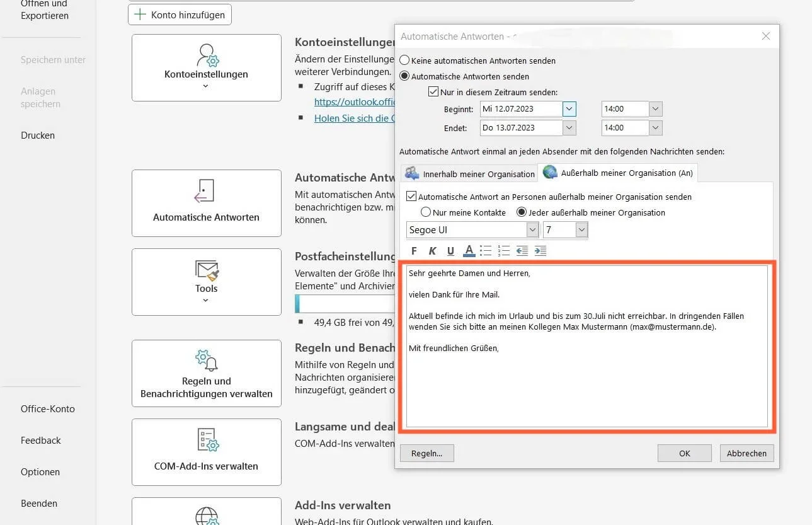
Task: Confirm the dialog with OK
Action: point(684,453)
